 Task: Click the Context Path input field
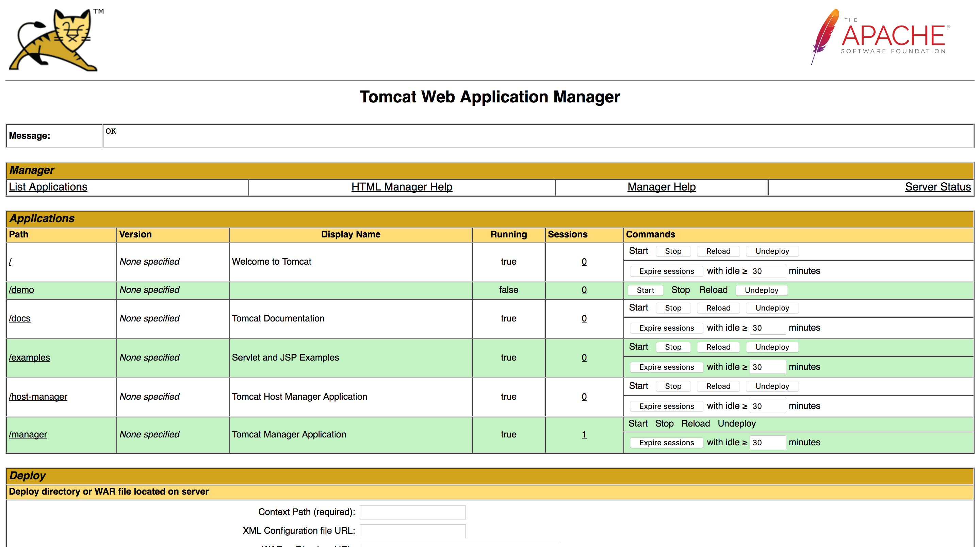tap(412, 512)
